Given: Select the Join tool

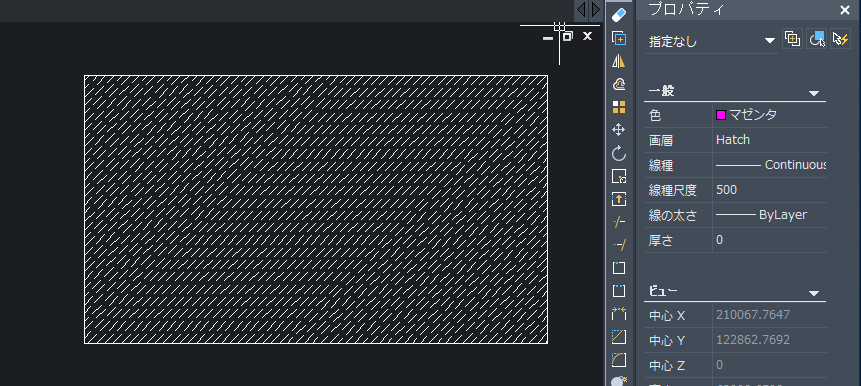Looking at the screenshot, I should coord(619,314).
